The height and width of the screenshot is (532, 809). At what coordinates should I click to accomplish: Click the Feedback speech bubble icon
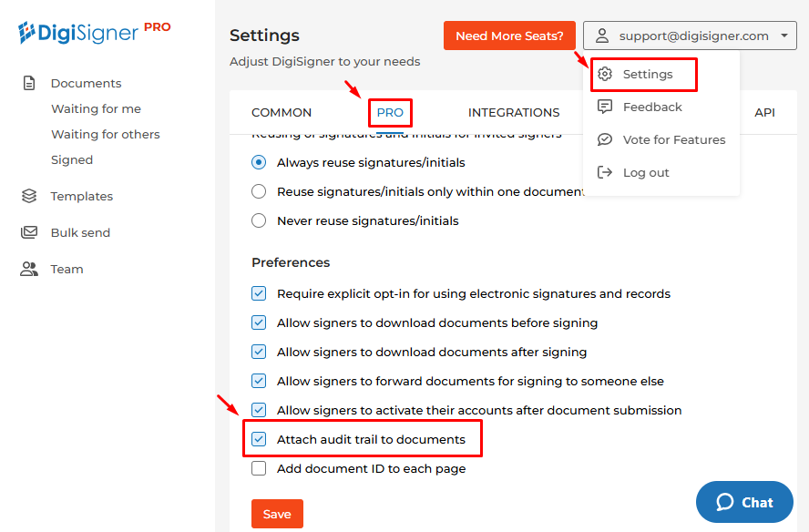click(605, 107)
